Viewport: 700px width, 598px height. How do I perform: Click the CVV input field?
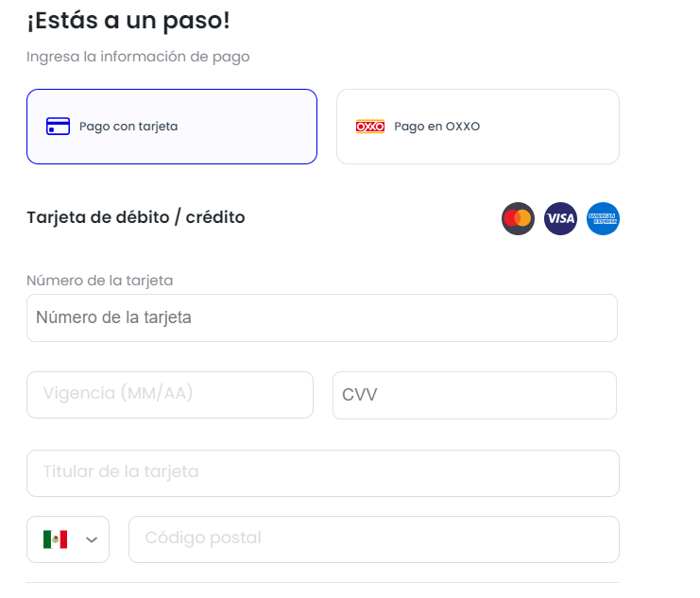[x=474, y=395]
